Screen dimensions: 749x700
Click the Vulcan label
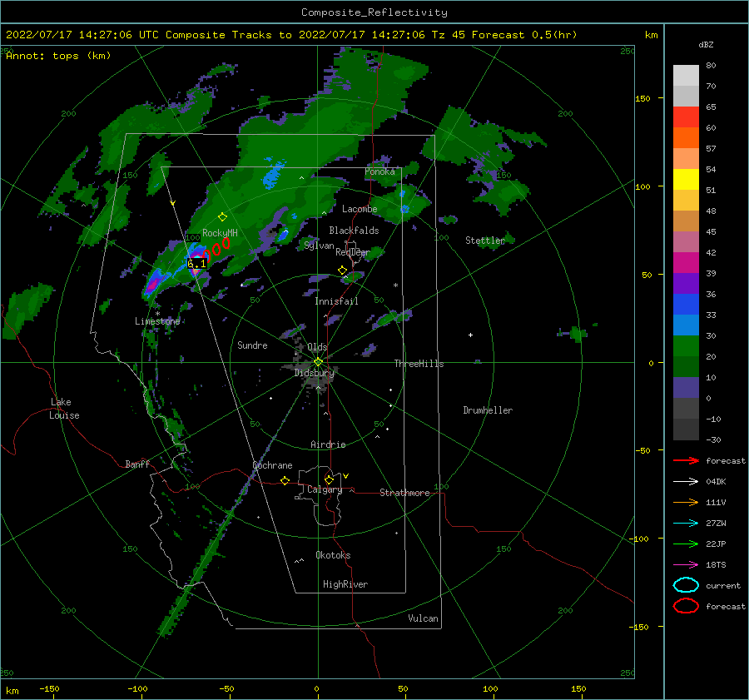pyautogui.click(x=424, y=618)
